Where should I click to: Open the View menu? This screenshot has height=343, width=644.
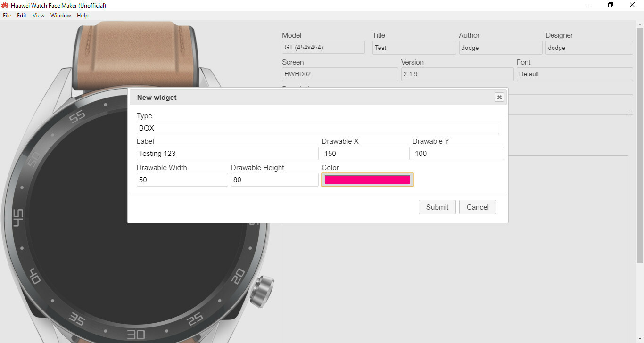click(x=39, y=16)
